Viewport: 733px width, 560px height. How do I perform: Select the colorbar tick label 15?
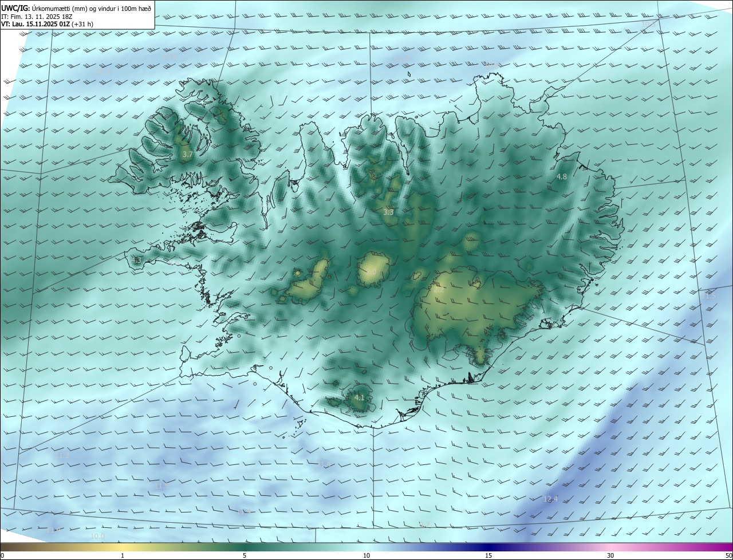coord(488,555)
